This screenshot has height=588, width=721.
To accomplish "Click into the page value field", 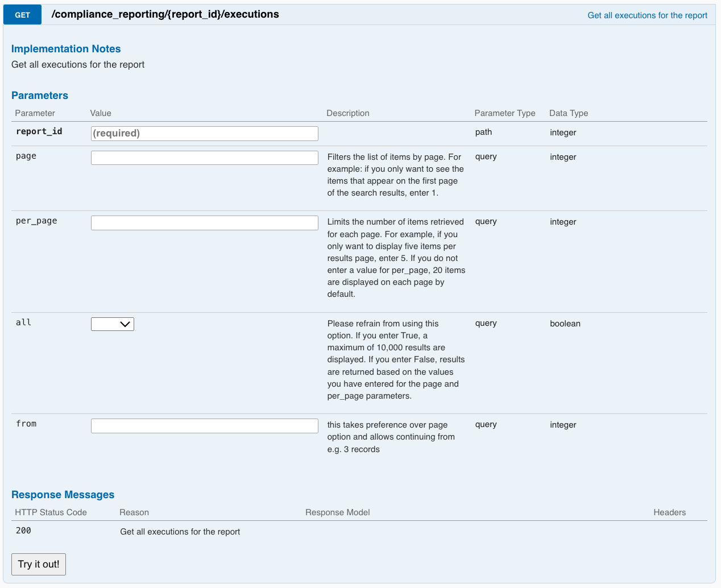I will [x=204, y=158].
